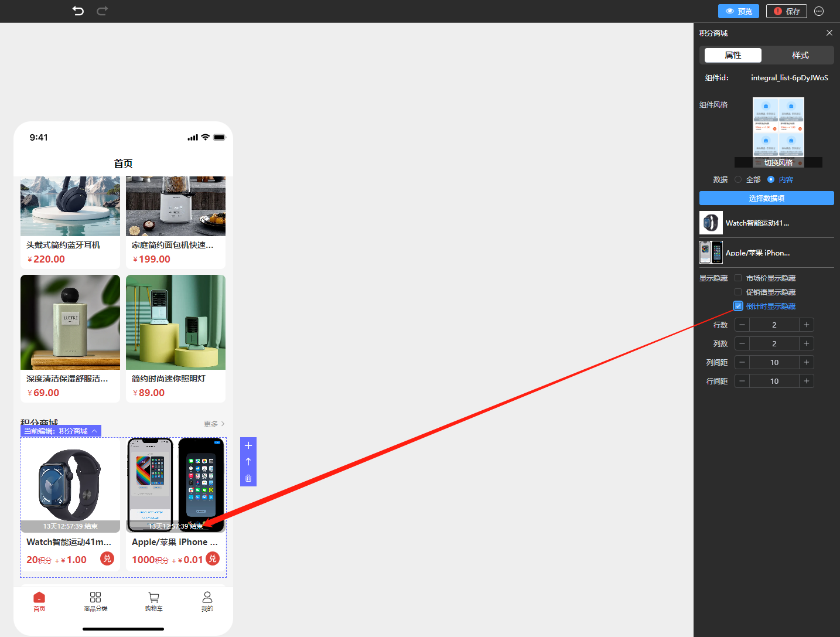The height and width of the screenshot is (637, 840).
Task: Select the Watch智能运动41 data item
Action: (x=766, y=223)
